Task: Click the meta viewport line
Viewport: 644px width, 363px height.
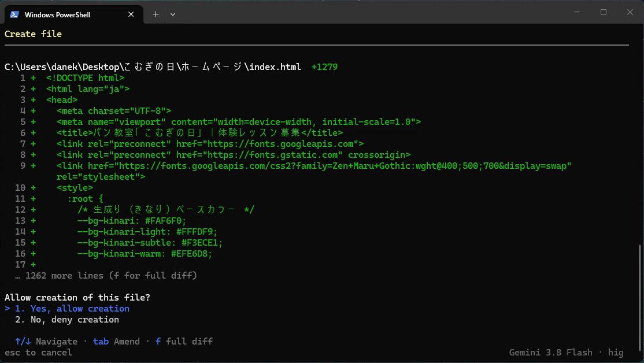Action: (x=239, y=122)
